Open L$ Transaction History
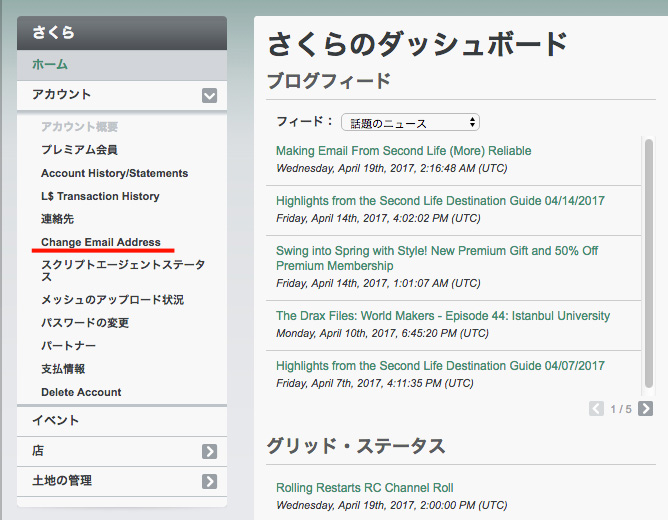This screenshot has width=668, height=520. point(100,196)
